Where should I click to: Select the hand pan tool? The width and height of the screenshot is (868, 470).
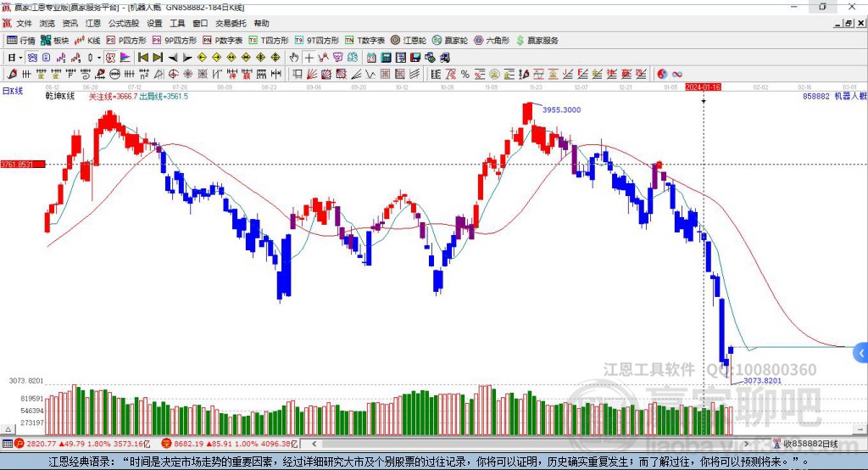[x=294, y=57]
